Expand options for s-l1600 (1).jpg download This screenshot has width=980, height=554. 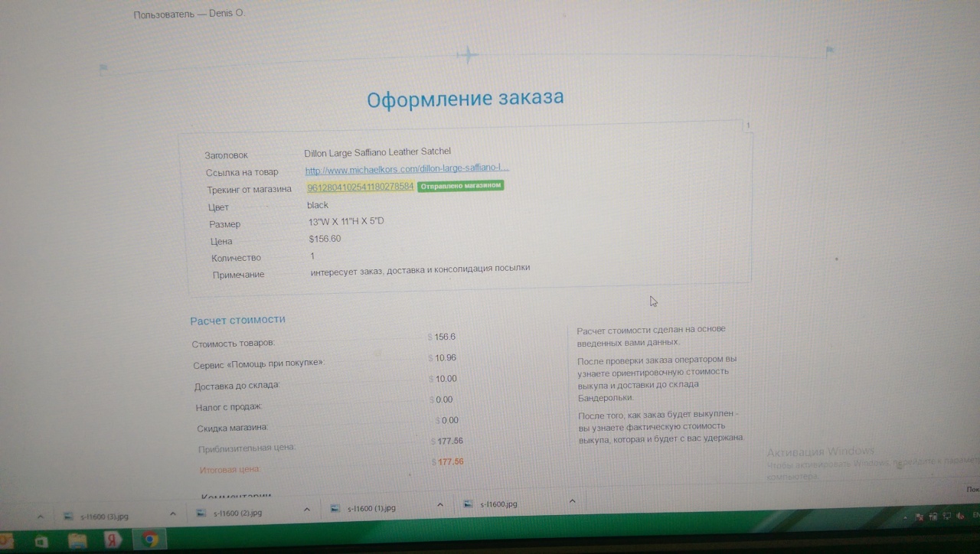(440, 505)
